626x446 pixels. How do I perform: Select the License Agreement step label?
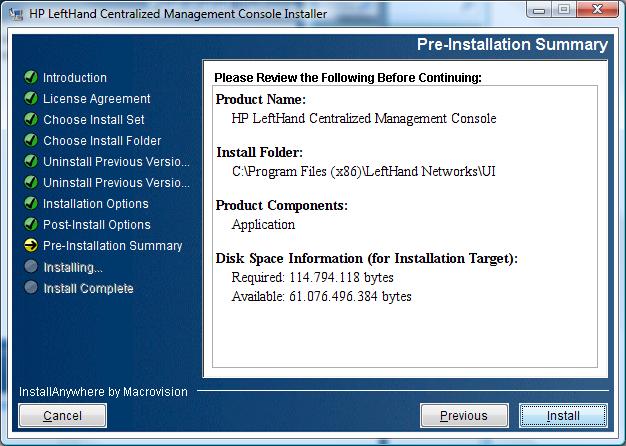pyautogui.click(x=97, y=99)
